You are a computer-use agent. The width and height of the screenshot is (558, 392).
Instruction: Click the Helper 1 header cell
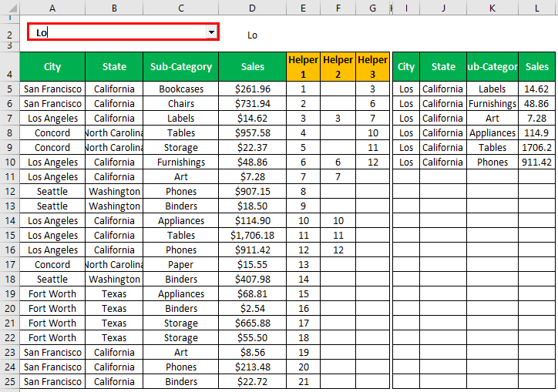pos(303,66)
